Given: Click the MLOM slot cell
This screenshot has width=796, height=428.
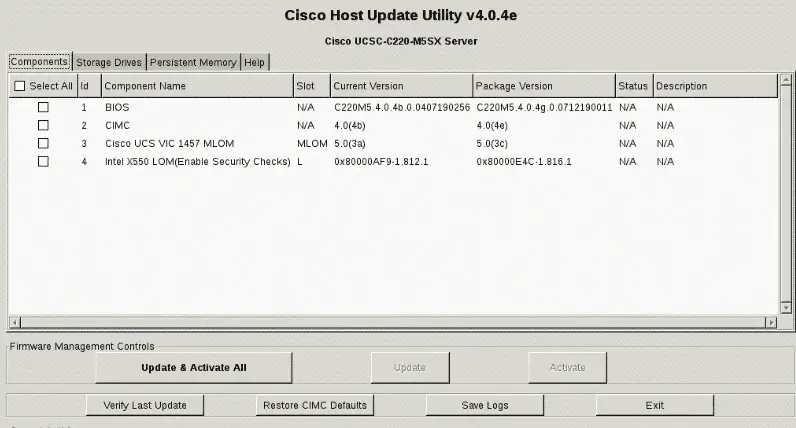Looking at the screenshot, I should 312,144.
